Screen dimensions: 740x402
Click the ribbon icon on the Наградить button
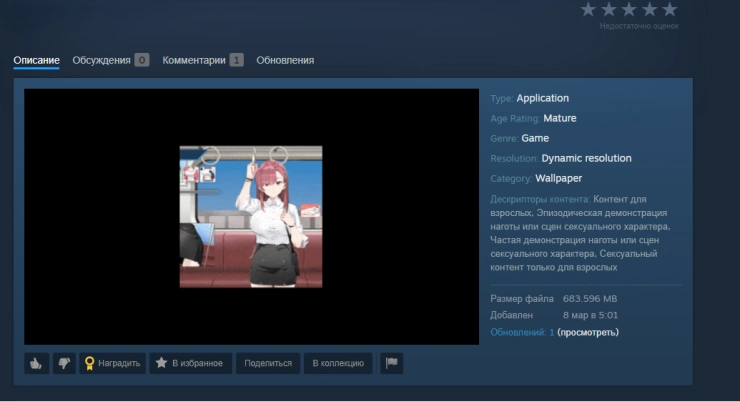(89, 363)
